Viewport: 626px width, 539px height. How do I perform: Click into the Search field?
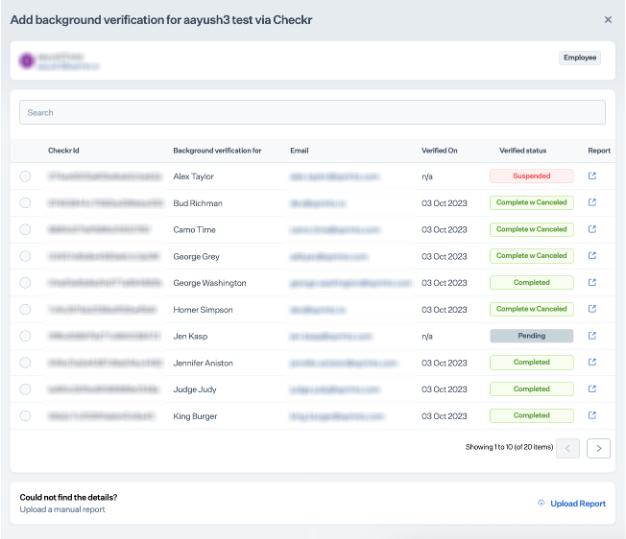point(312,113)
